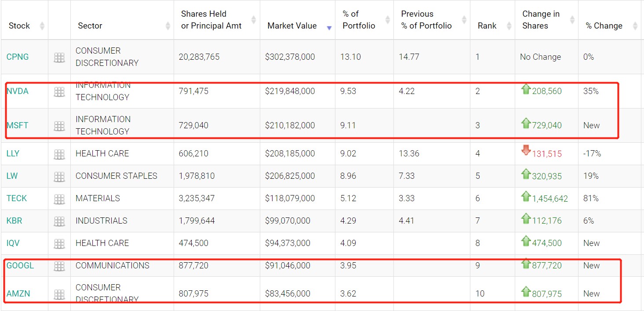Toggle sorting on the Shares Held column
The image size is (644, 311).
tap(254, 19)
